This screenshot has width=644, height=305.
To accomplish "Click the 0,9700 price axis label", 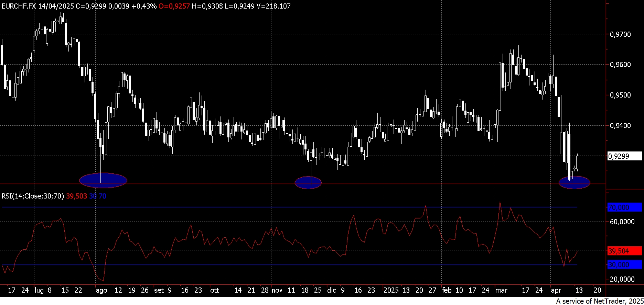I will tap(620, 34).
